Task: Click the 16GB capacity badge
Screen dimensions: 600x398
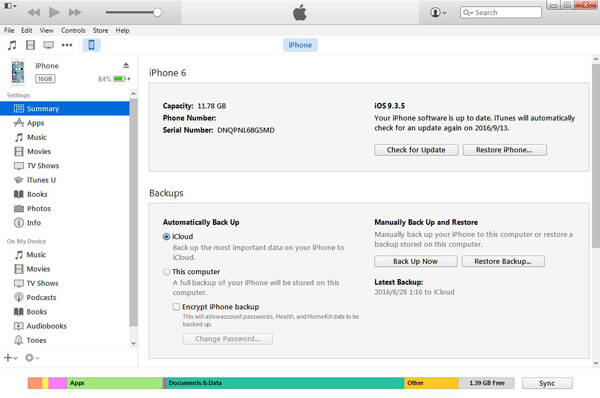Action: (x=45, y=79)
